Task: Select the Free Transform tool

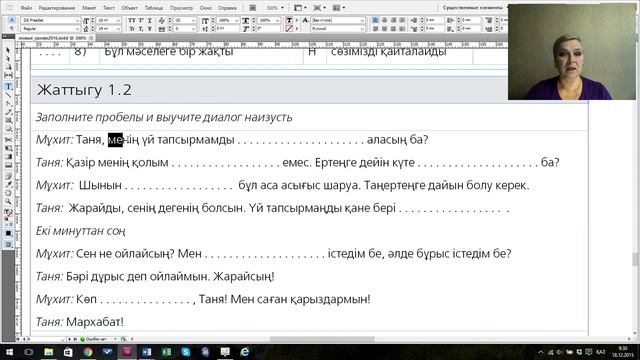Action: tap(8, 148)
